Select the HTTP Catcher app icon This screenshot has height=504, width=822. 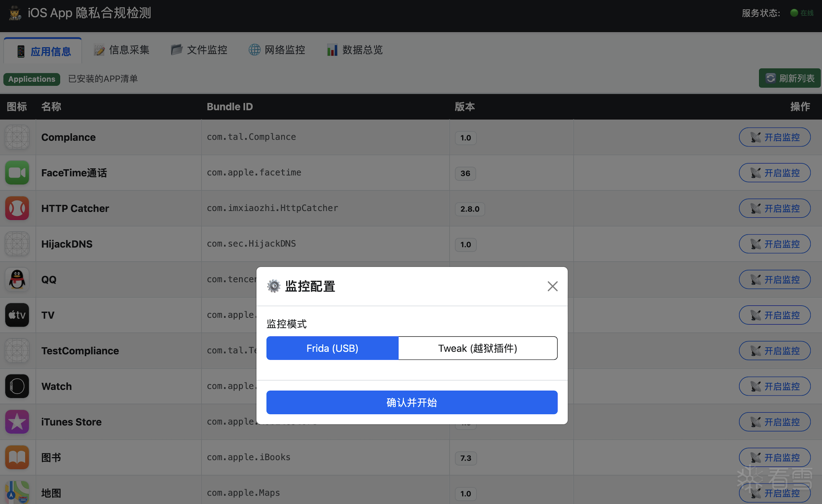(x=17, y=208)
